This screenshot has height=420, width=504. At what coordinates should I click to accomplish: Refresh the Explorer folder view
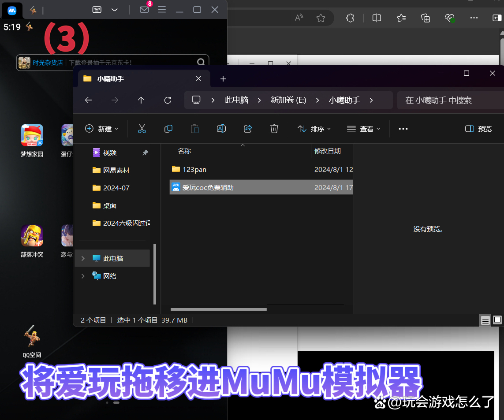tap(168, 100)
